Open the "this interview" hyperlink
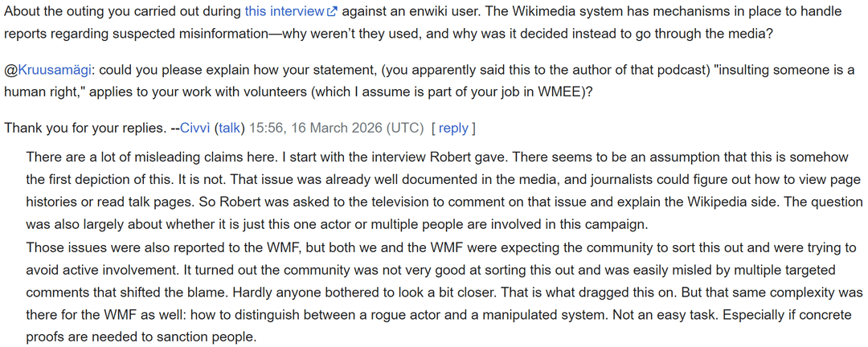Screen dimensions: 868x347 (x=285, y=11)
